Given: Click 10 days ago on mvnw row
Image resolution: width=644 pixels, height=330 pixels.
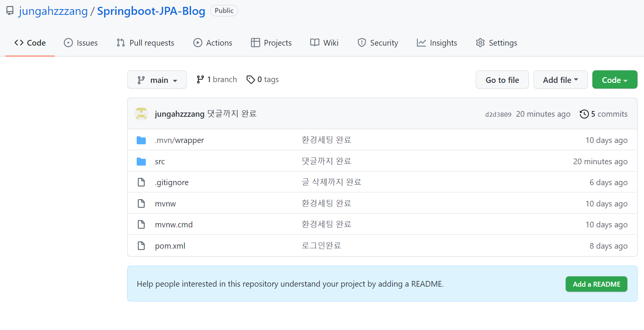Looking at the screenshot, I should (606, 204).
